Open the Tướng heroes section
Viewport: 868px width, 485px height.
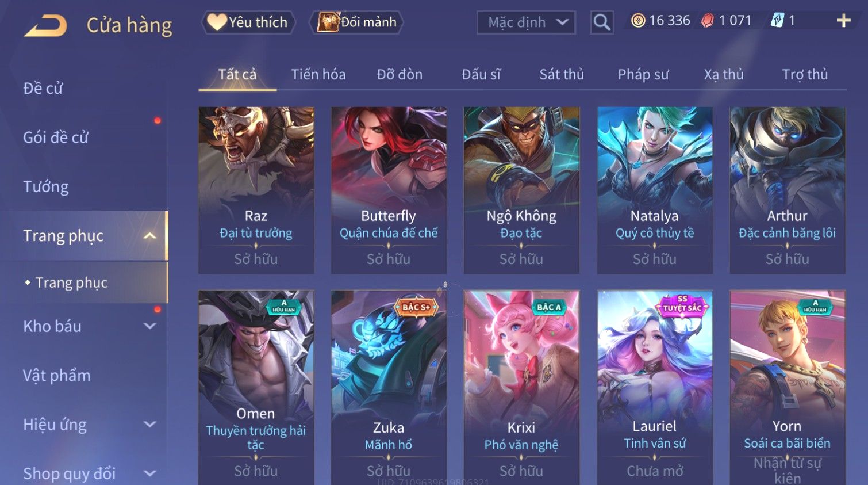point(46,187)
